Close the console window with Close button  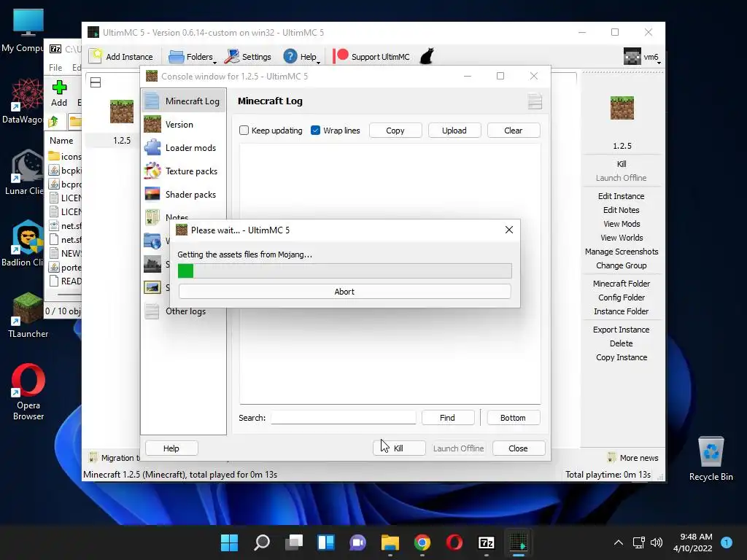(x=519, y=448)
